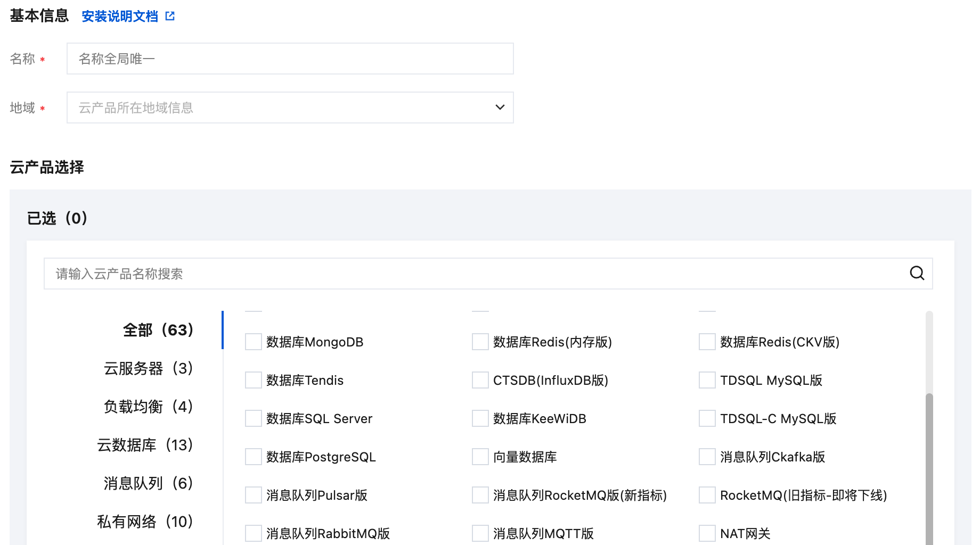Check the 数据库Redis(内存版) checkbox
This screenshot has width=980, height=545.
480,342
